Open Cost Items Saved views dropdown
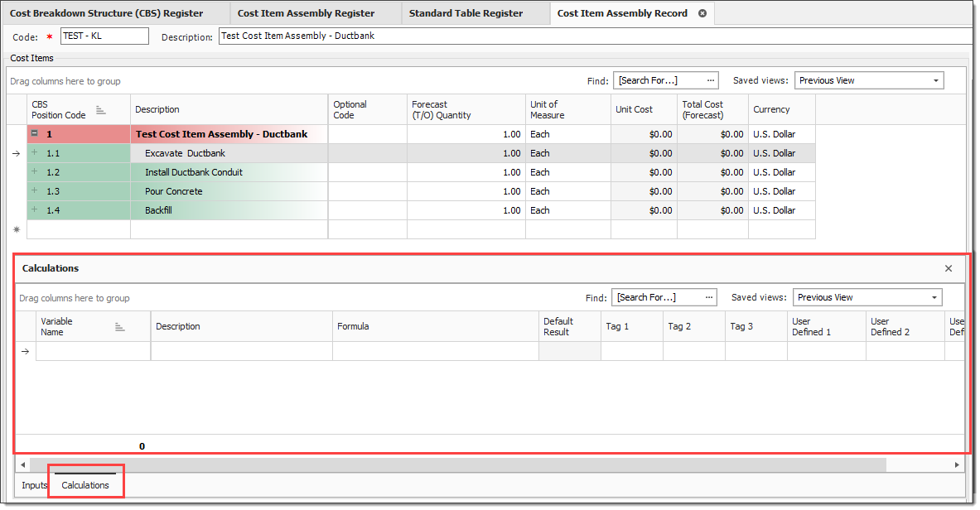This screenshot has width=980, height=510. coord(936,80)
